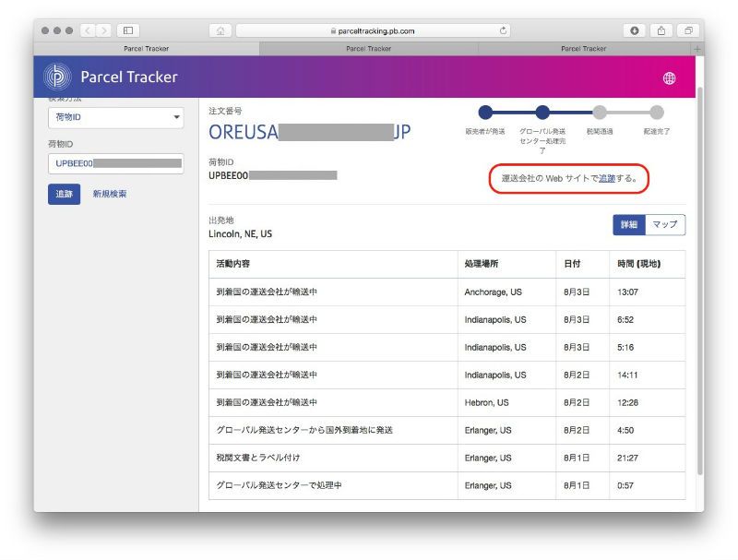The width and height of the screenshot is (738, 560).
Task: Open the 荷物ID search method dropdown
Action: pos(116,117)
